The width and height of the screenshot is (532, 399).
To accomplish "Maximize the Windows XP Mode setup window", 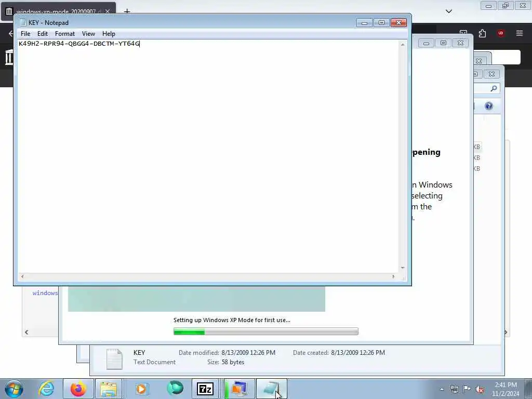I will (443, 43).
